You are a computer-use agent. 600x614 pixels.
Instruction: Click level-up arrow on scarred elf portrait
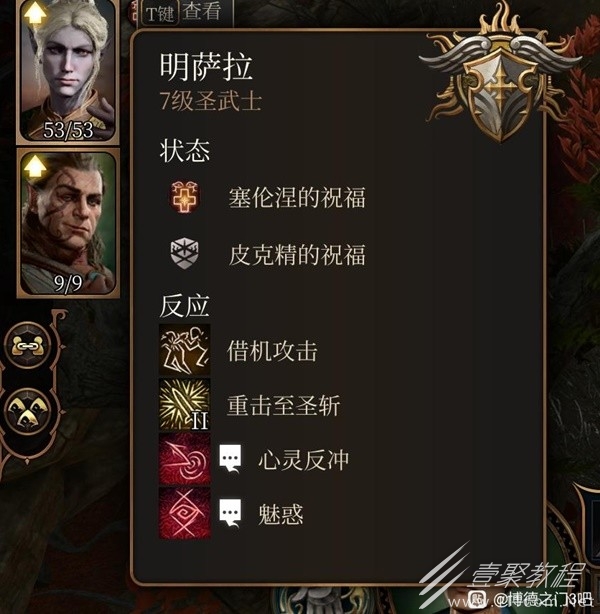[35, 167]
